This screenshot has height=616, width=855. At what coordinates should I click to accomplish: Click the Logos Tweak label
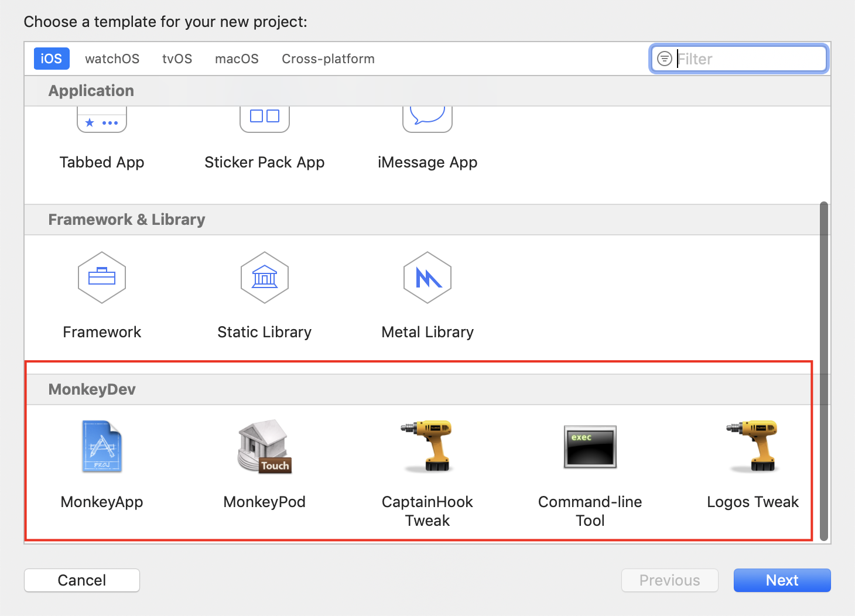(x=753, y=502)
